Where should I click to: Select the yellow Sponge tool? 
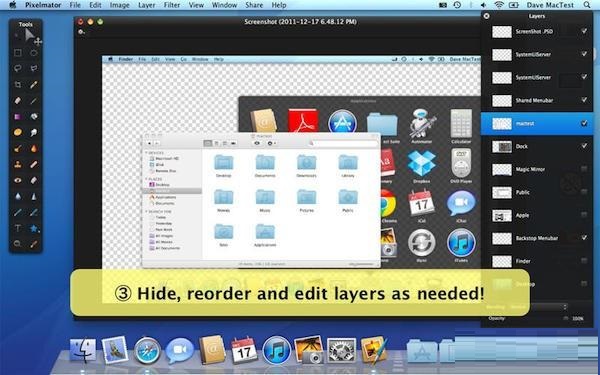18,132
